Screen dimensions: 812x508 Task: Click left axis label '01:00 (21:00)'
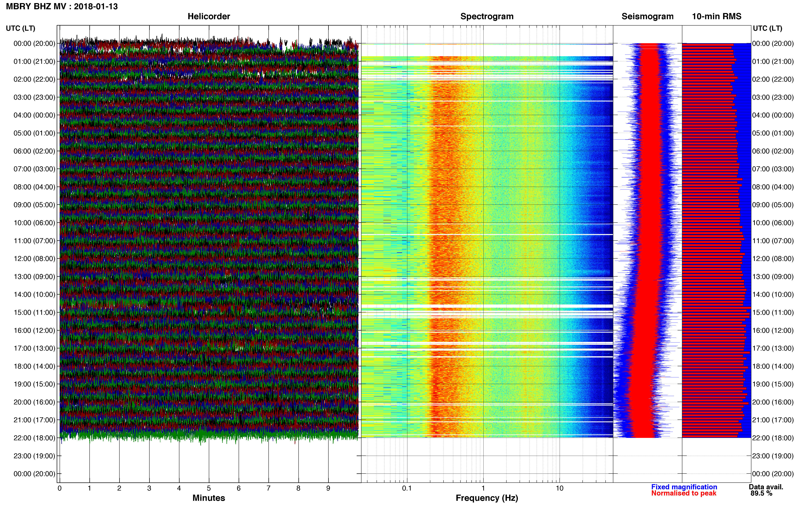tap(34, 62)
